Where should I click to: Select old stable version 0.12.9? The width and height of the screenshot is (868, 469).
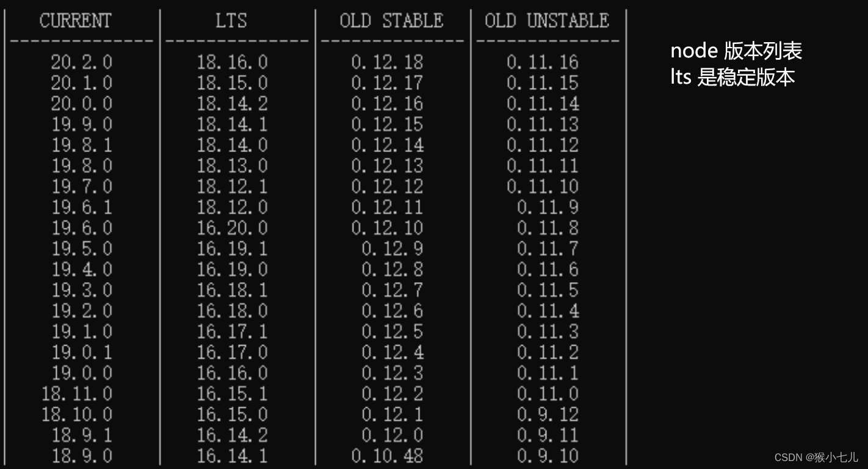point(392,249)
